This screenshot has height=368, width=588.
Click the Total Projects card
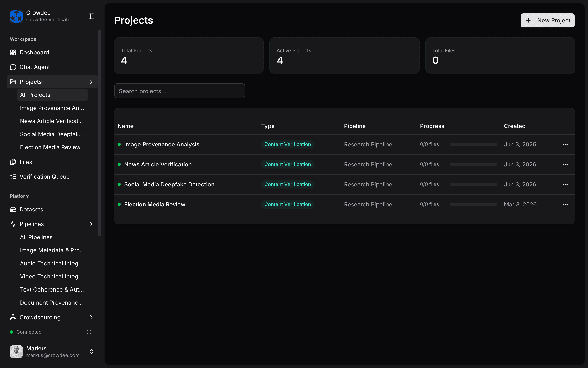[189, 55]
